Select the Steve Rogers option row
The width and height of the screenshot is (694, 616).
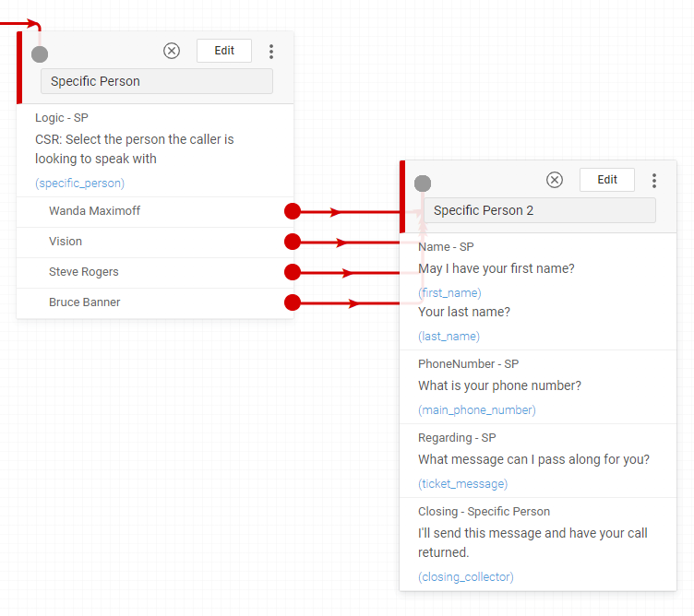point(155,272)
